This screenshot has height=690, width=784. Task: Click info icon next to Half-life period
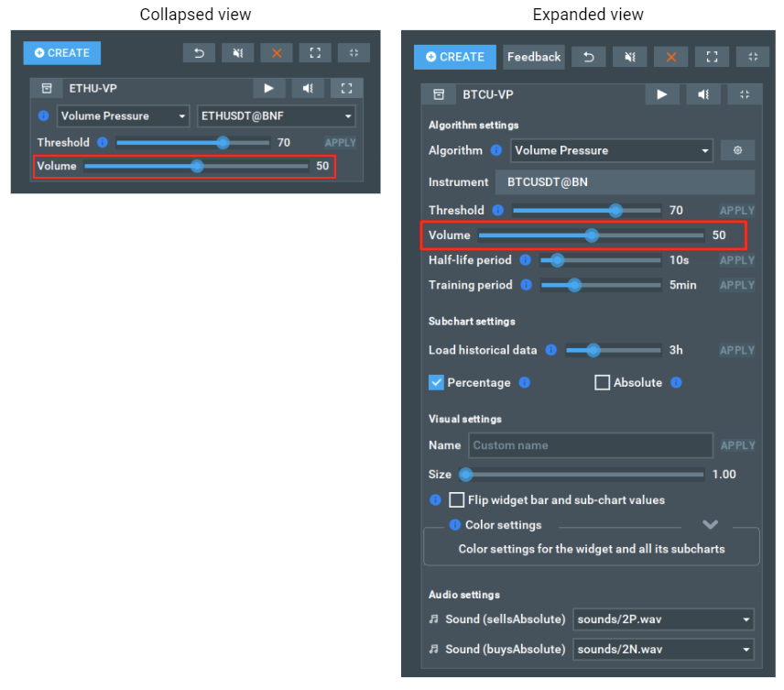click(526, 260)
